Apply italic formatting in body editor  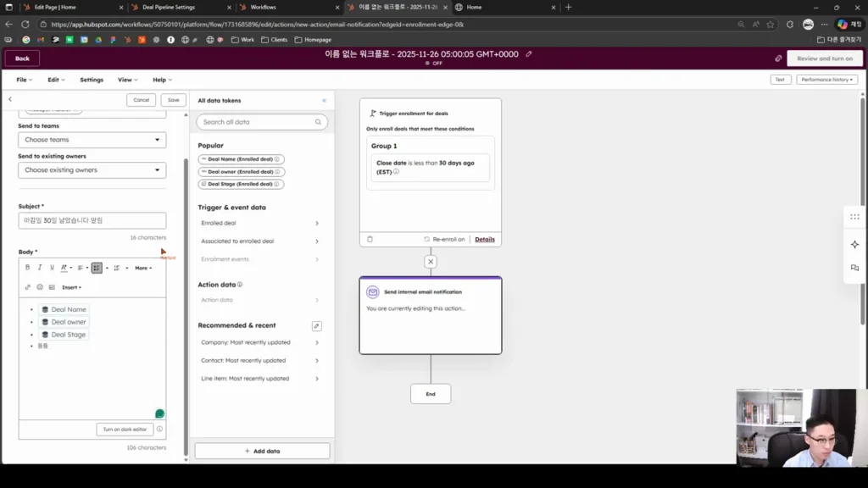(x=40, y=268)
